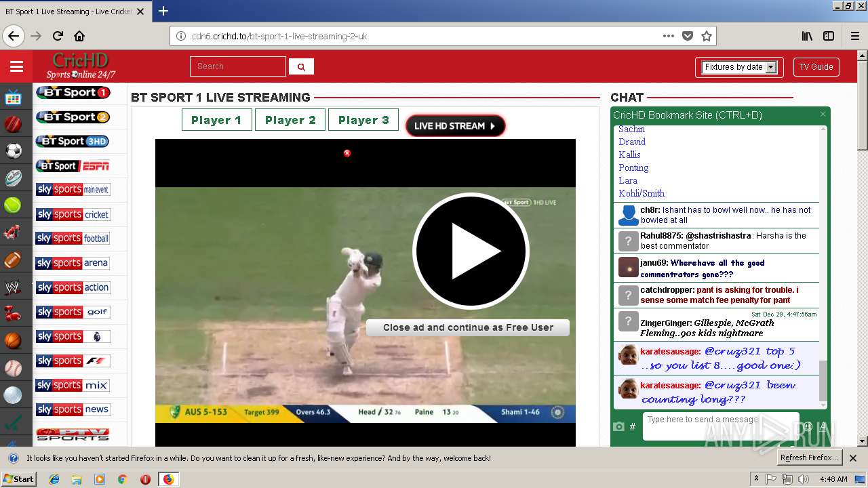
Task: Dismiss the Firefox refresh notification bar
Action: 853,458
